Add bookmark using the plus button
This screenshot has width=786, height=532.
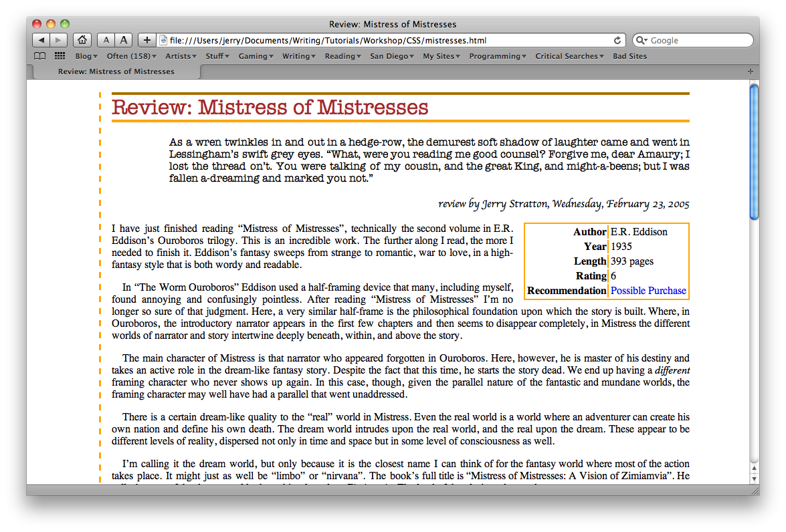[x=148, y=41]
